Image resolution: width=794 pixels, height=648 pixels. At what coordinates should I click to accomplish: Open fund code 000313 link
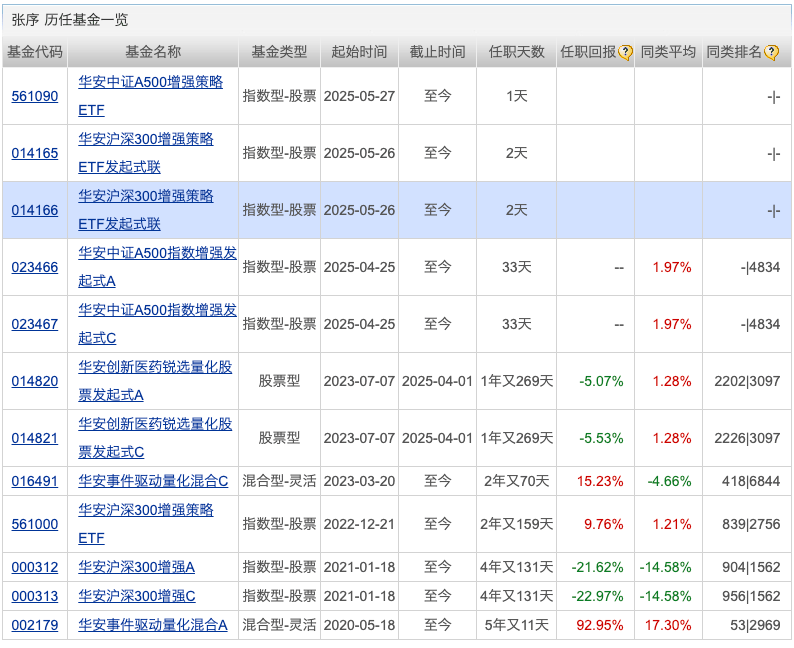coord(35,596)
